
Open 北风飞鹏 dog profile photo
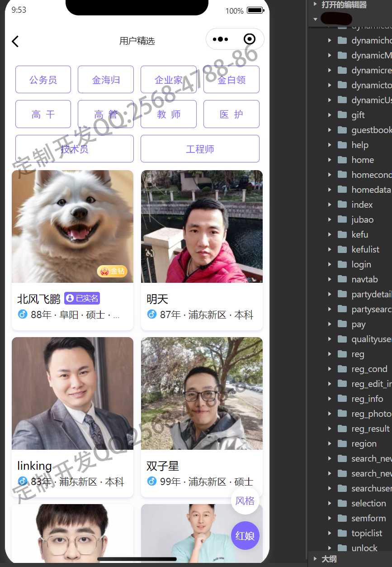[x=72, y=226]
